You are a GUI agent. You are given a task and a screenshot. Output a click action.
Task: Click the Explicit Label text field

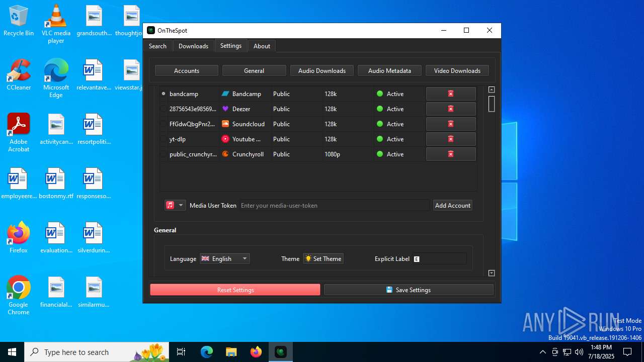pyautogui.click(x=440, y=258)
